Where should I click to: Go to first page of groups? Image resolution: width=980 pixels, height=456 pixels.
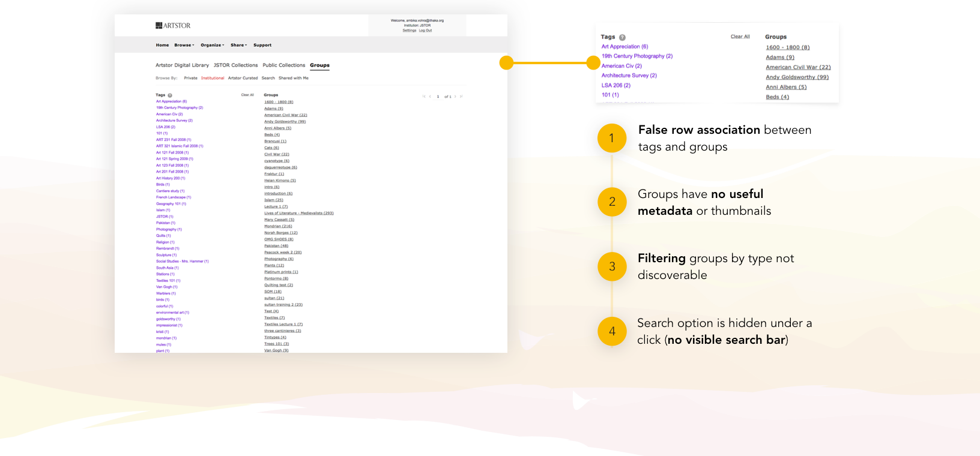pos(424,97)
